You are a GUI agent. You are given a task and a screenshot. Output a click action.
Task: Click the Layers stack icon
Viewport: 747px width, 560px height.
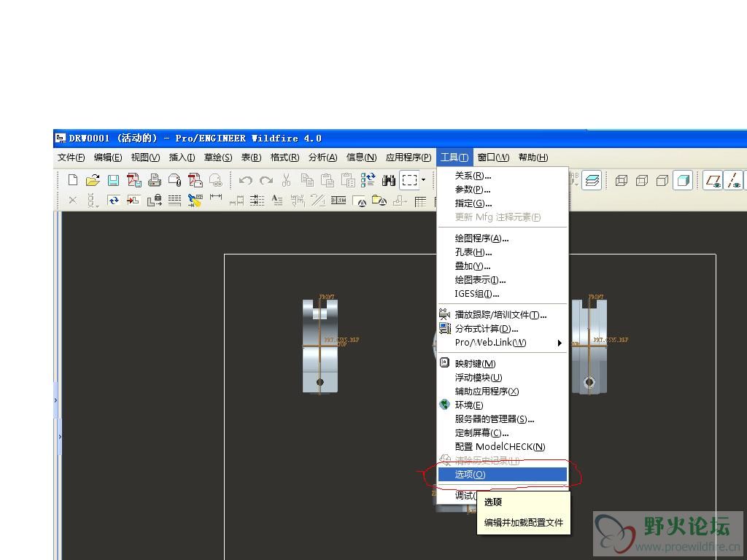click(592, 181)
